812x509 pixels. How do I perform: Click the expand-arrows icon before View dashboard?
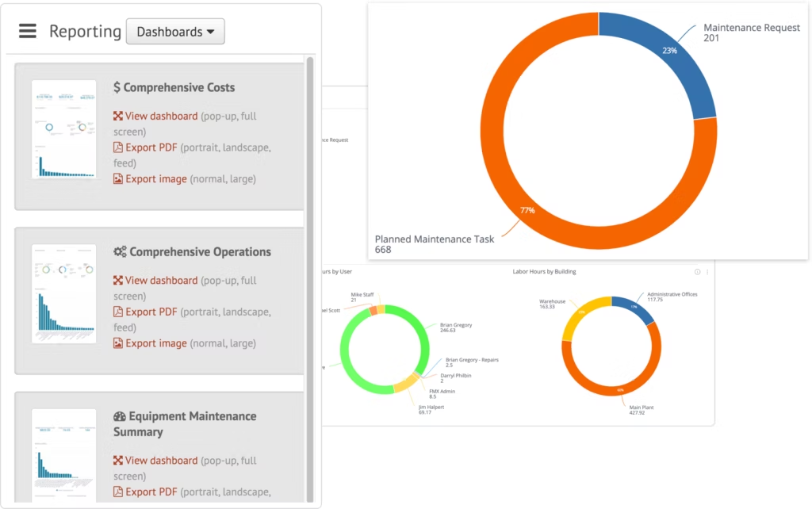click(118, 116)
